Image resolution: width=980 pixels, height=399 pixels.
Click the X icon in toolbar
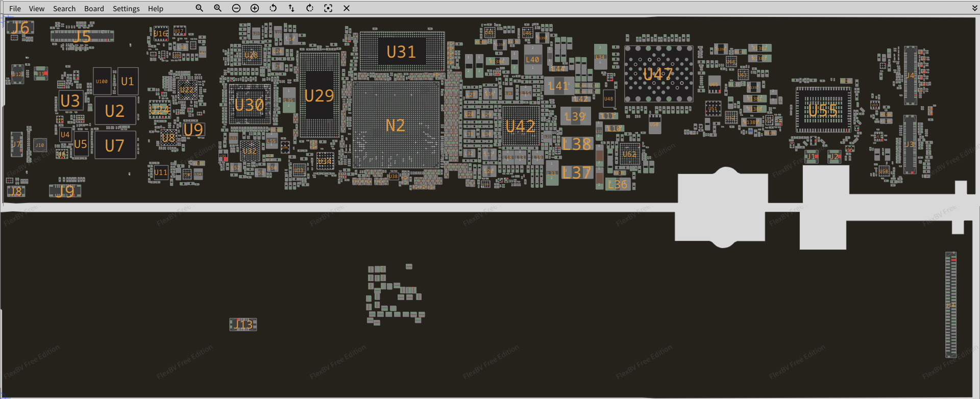click(347, 8)
